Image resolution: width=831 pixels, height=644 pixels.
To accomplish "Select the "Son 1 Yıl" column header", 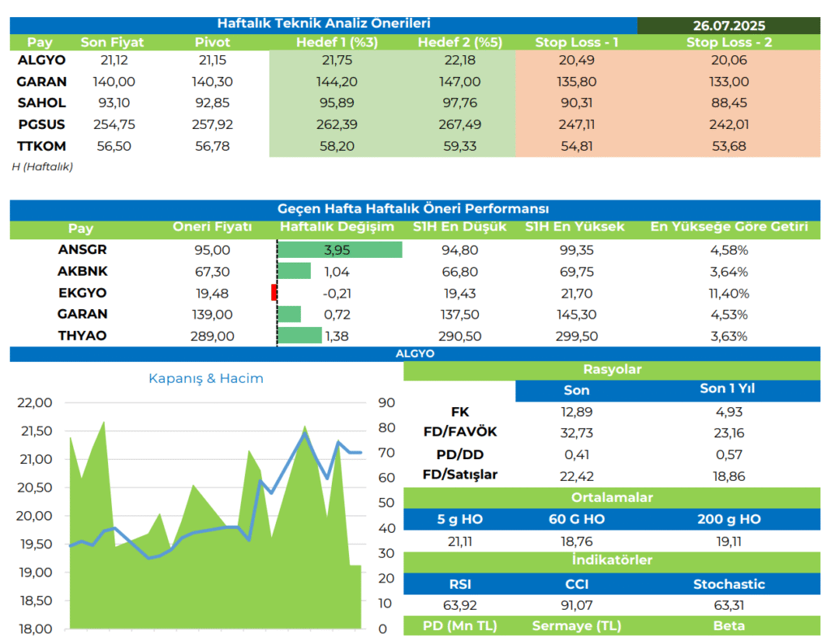I will click(x=727, y=389).
